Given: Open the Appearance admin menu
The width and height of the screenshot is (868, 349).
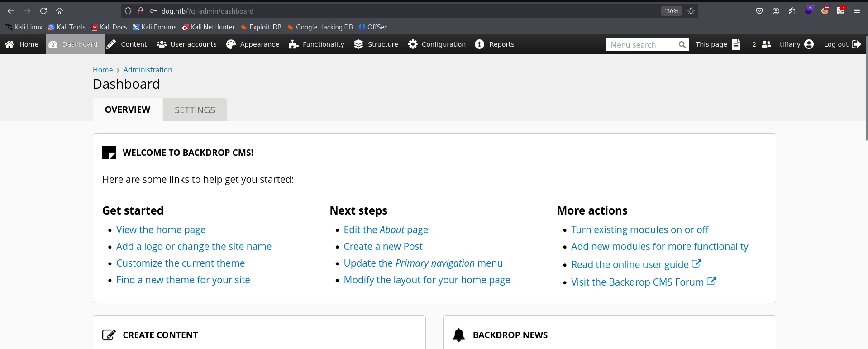Looking at the screenshot, I should [253, 44].
